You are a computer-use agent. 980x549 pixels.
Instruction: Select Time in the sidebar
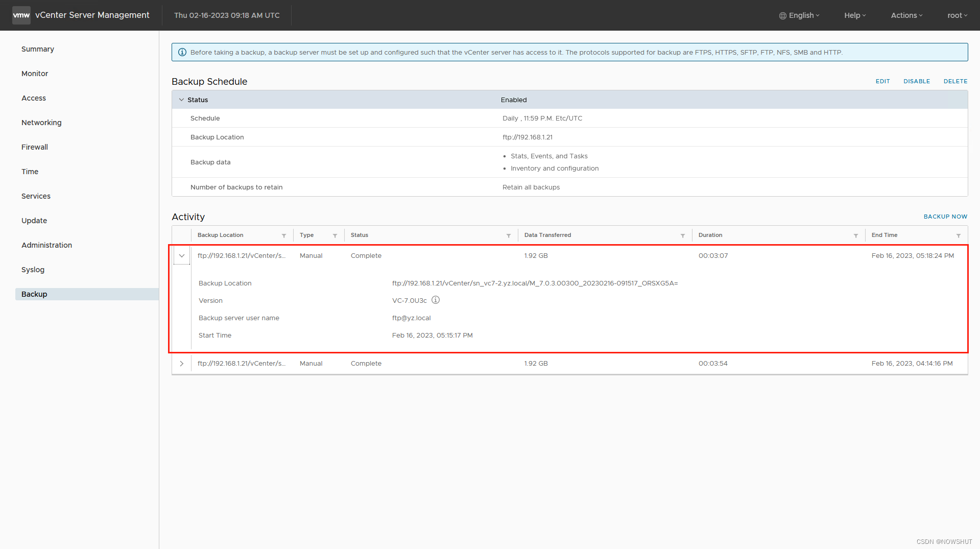pos(30,172)
